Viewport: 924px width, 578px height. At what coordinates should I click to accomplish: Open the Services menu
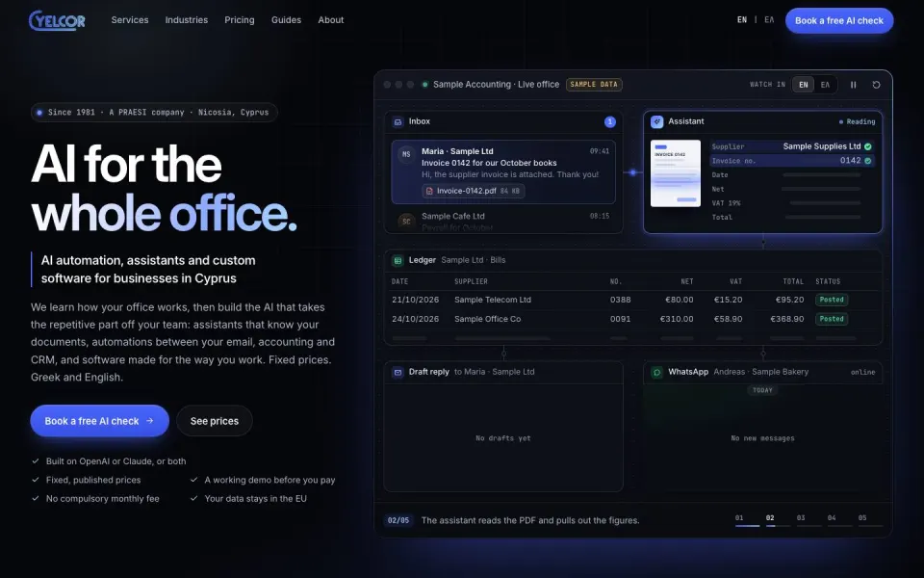click(x=130, y=20)
